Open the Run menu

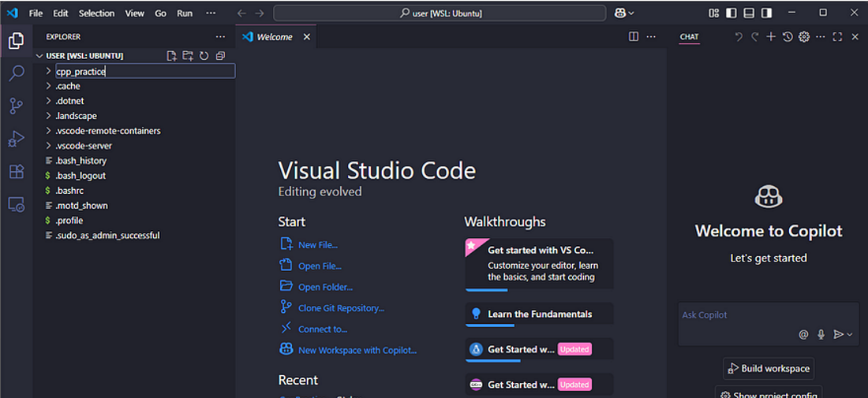point(185,13)
